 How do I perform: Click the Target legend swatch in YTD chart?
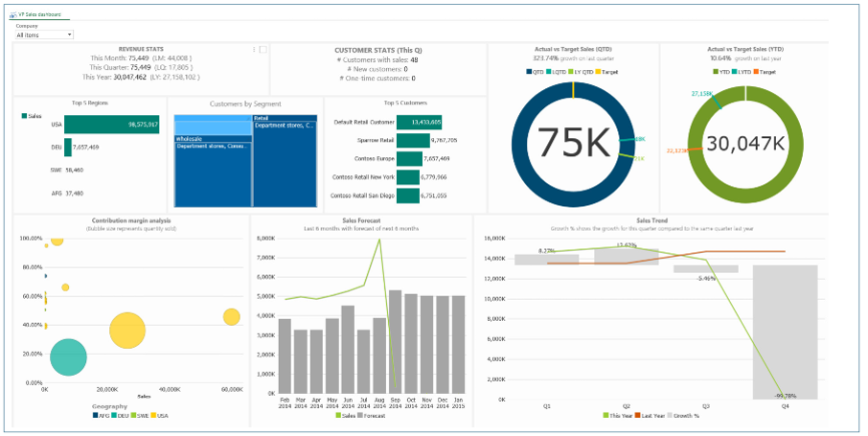[x=756, y=72]
